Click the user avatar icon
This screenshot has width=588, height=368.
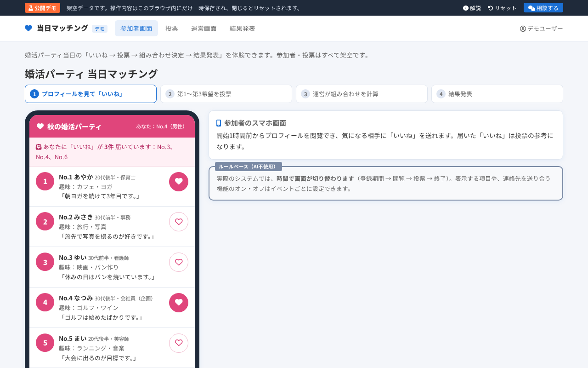[x=523, y=29]
